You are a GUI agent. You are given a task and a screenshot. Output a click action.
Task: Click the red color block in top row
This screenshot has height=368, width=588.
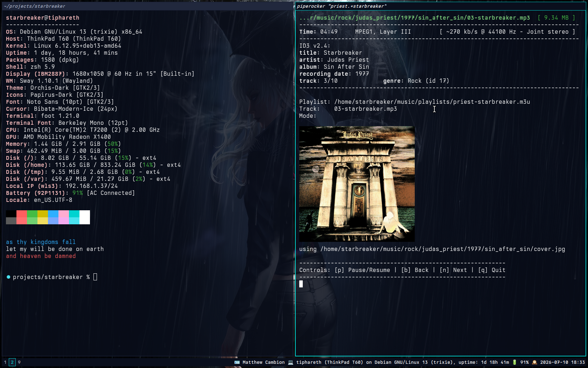point(22,214)
